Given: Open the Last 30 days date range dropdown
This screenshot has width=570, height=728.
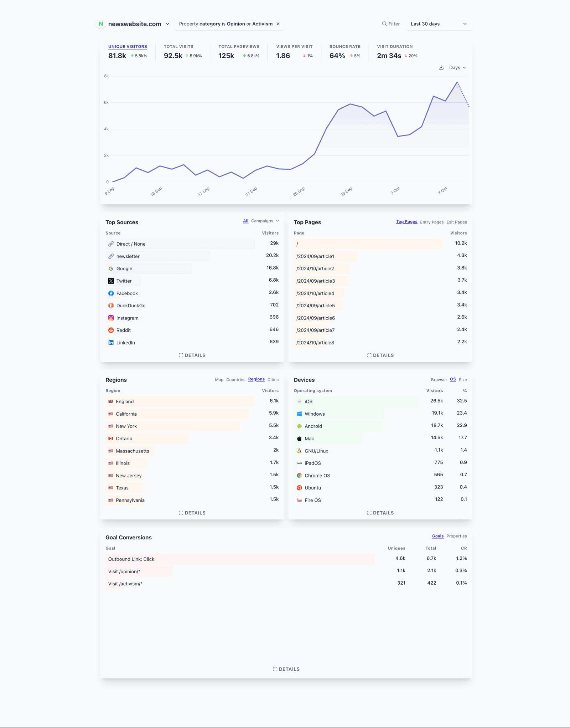Looking at the screenshot, I should click(x=439, y=24).
